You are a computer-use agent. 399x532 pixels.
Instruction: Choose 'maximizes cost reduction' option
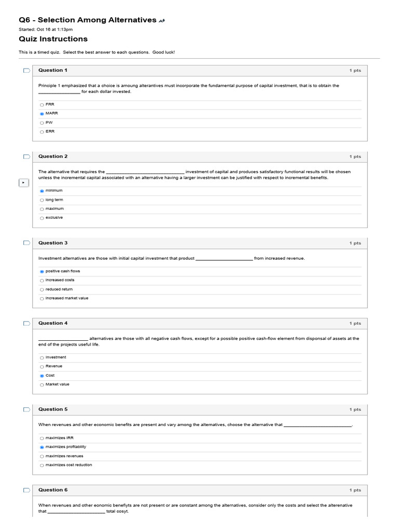tap(42, 465)
